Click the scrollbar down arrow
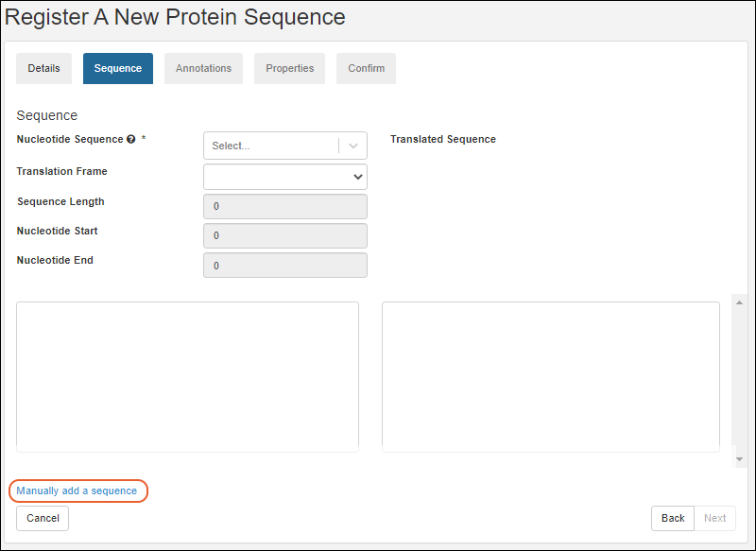756x551 pixels. tap(740, 459)
